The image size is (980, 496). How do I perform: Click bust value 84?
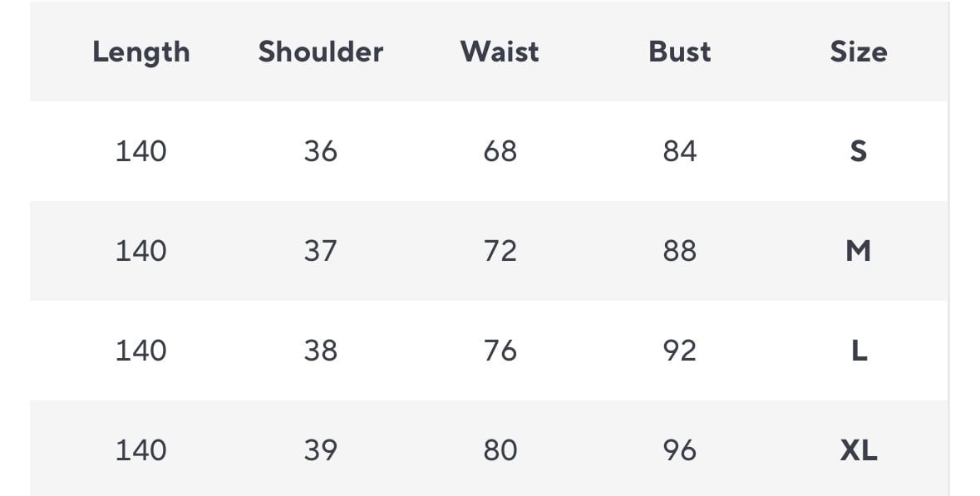(679, 151)
